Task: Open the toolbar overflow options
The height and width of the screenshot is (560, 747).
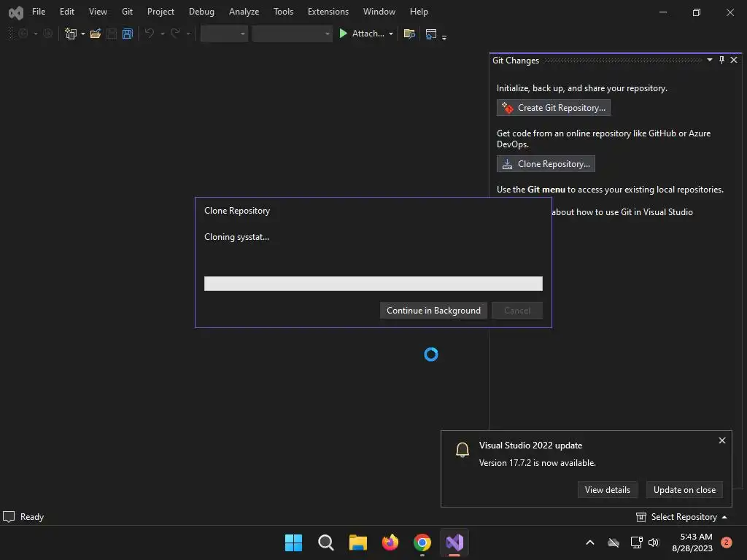Action: 444,37
